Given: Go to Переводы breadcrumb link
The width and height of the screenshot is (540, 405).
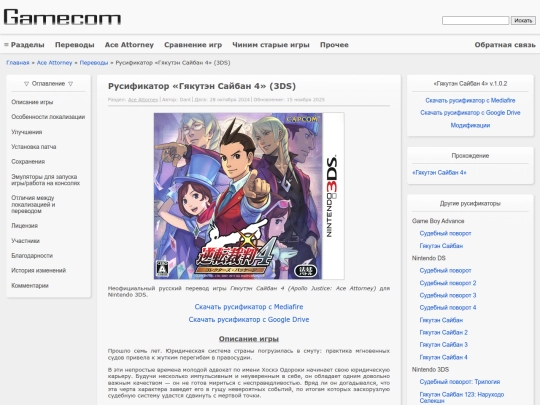Looking at the screenshot, I should point(94,63).
